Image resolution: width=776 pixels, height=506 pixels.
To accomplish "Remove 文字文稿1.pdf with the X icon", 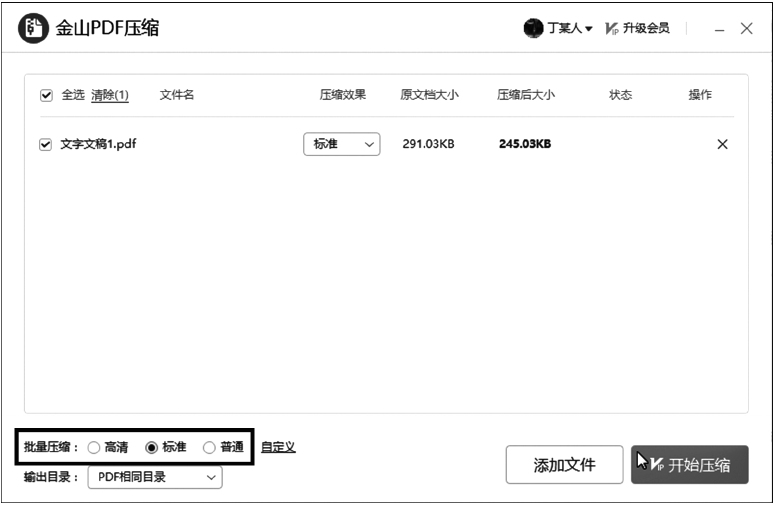I will [722, 144].
